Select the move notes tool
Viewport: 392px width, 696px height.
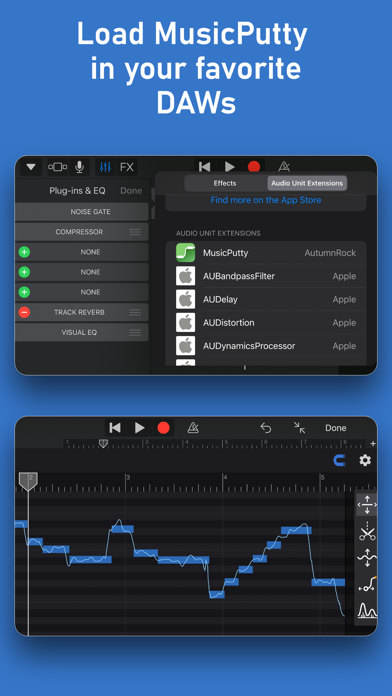pos(367,505)
